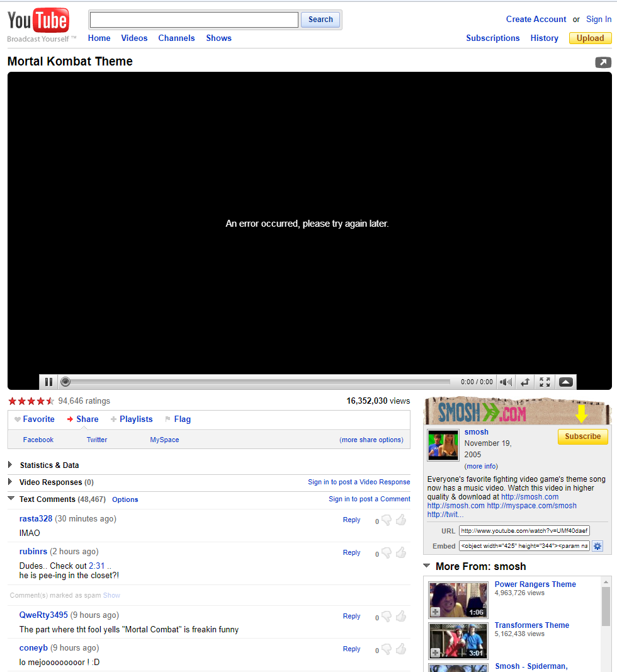Thumbs up rasta328's comment
Image resolution: width=617 pixels, height=672 pixels.
[x=401, y=520]
